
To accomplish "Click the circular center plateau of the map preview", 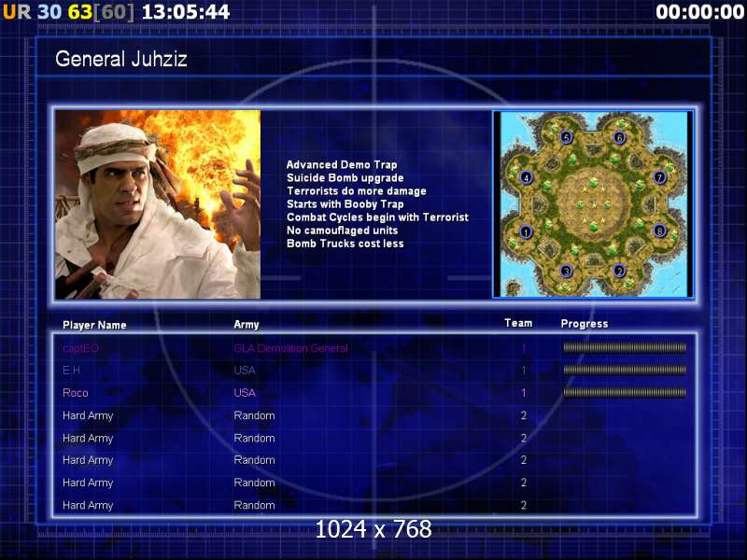I will pos(593,203).
